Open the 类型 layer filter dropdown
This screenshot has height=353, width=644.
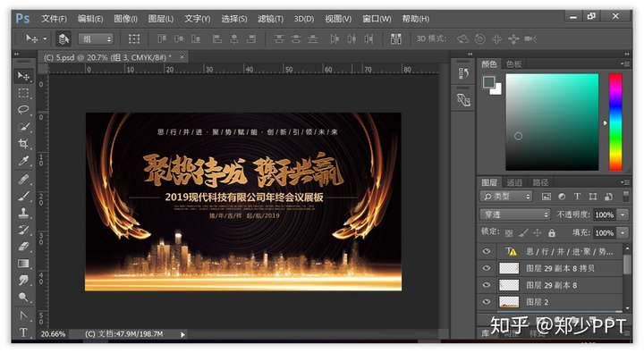click(x=506, y=197)
